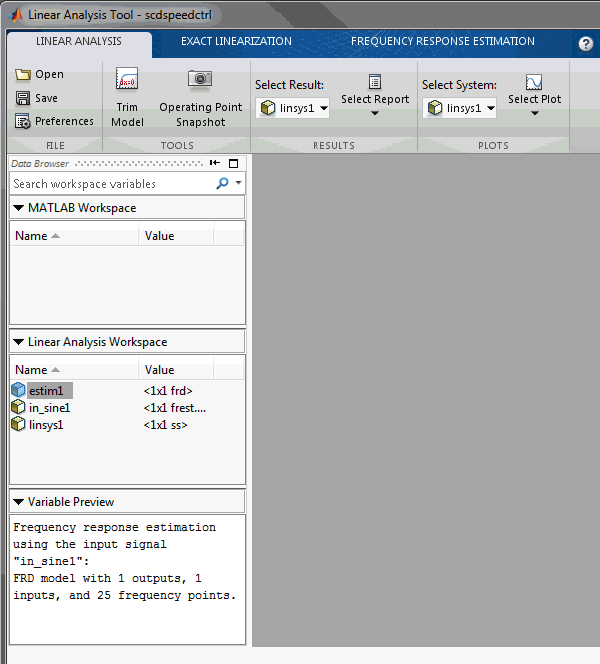Select the in_sine1 variable

49,408
